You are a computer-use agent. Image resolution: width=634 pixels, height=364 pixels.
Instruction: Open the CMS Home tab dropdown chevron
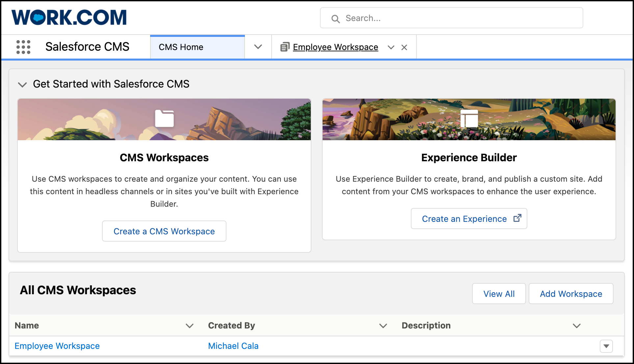[x=258, y=47]
